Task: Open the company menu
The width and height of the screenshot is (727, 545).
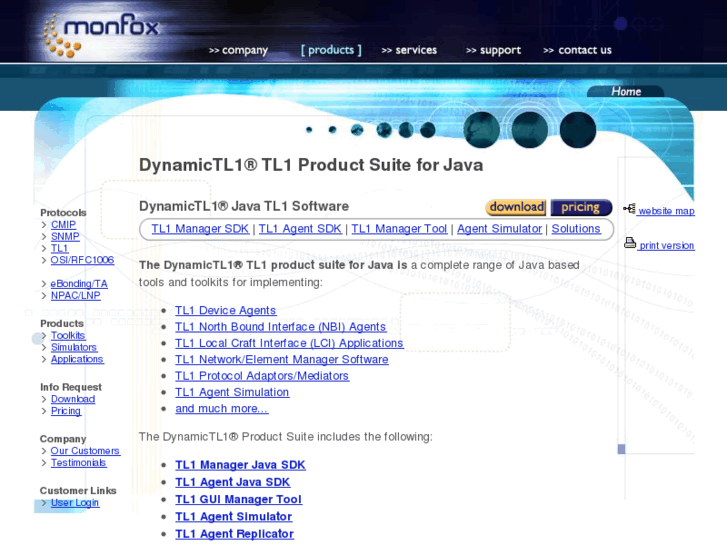Action: 238,50
